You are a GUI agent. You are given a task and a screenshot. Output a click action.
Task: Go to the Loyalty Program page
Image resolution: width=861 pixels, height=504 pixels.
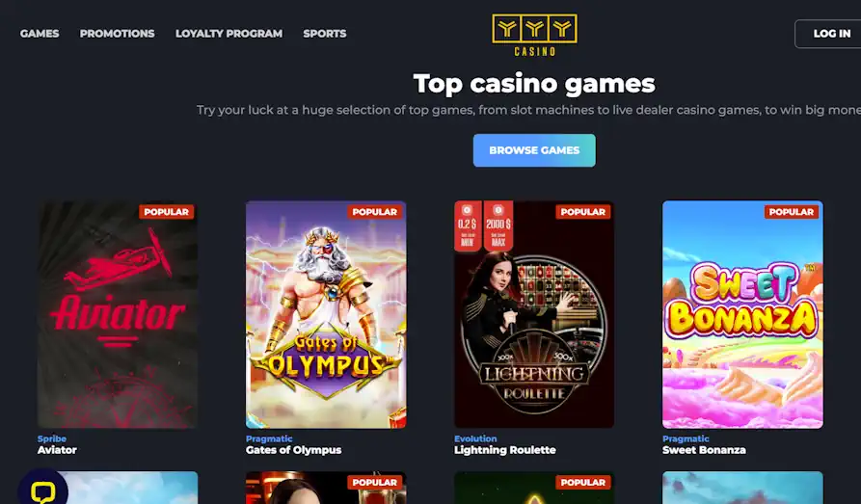point(229,34)
